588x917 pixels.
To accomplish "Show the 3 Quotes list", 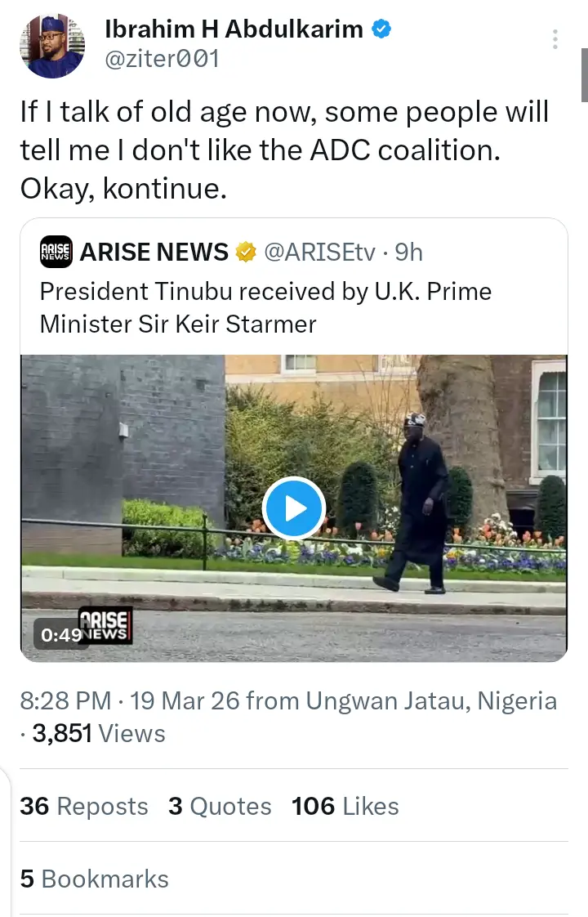I will point(220,807).
